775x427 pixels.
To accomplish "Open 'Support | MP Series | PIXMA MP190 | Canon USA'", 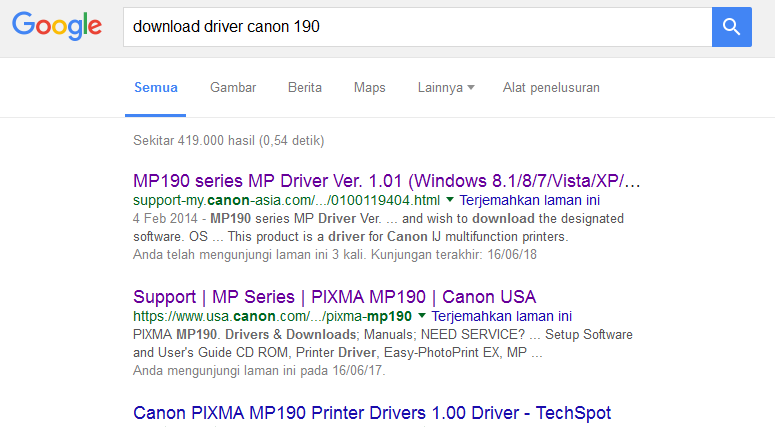I will (x=335, y=297).
